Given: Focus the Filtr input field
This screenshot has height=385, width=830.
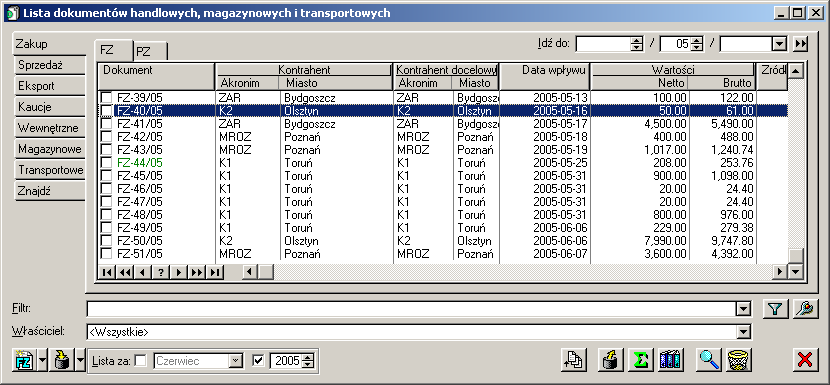Looking at the screenshot, I should (x=412, y=308).
